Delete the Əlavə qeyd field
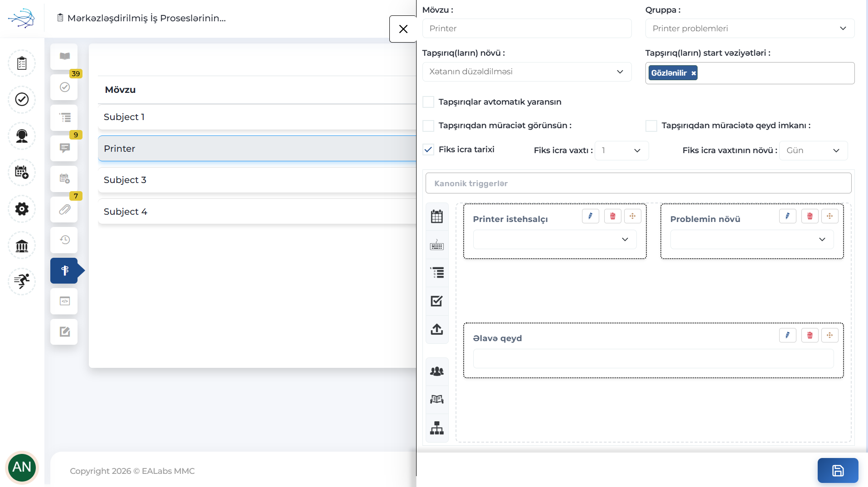Viewport: 868px width, 487px height. pyautogui.click(x=810, y=335)
